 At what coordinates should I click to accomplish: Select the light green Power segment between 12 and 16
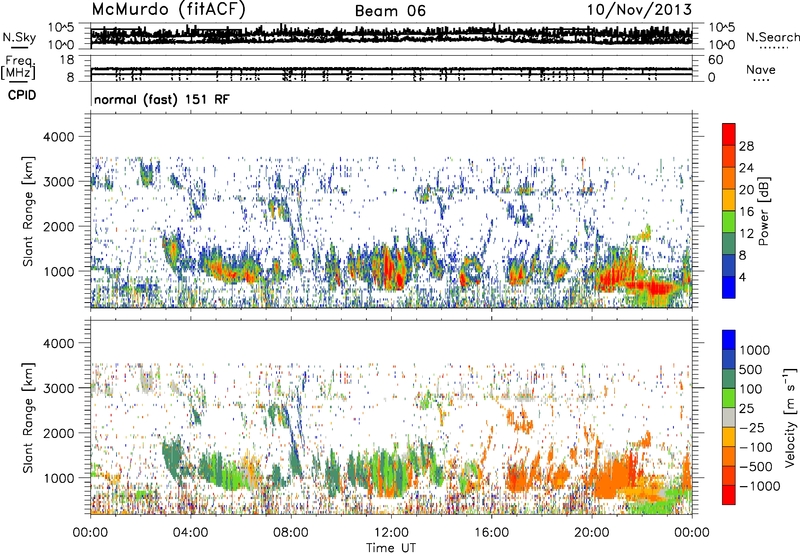(729, 222)
